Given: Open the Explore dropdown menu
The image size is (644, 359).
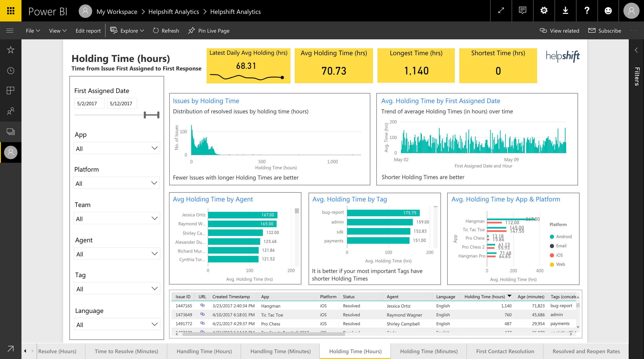Looking at the screenshot, I should [127, 31].
